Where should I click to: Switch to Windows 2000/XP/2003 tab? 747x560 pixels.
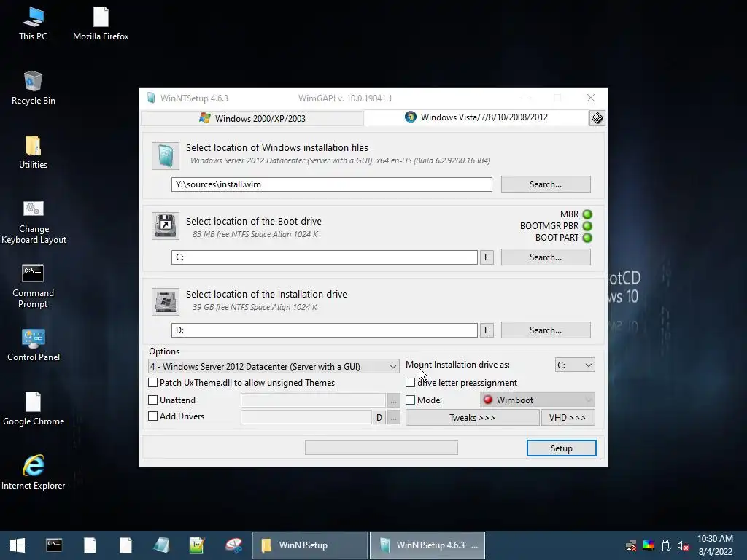tap(252, 118)
